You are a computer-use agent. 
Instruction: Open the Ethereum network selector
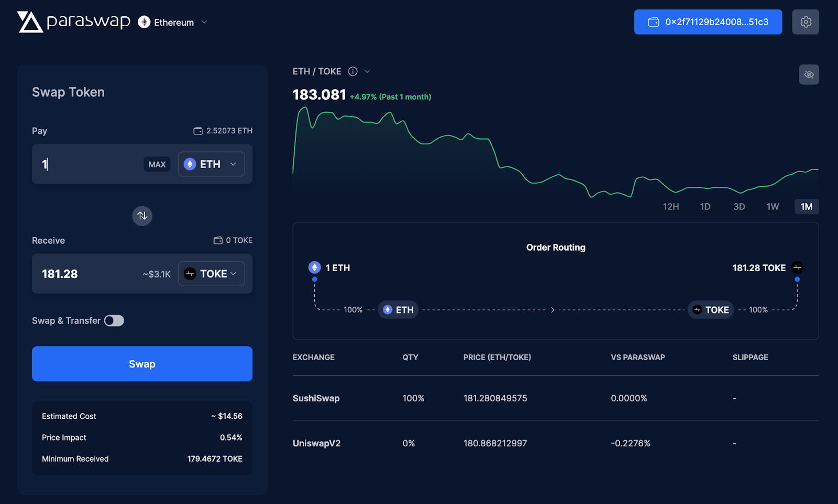pyautogui.click(x=173, y=22)
